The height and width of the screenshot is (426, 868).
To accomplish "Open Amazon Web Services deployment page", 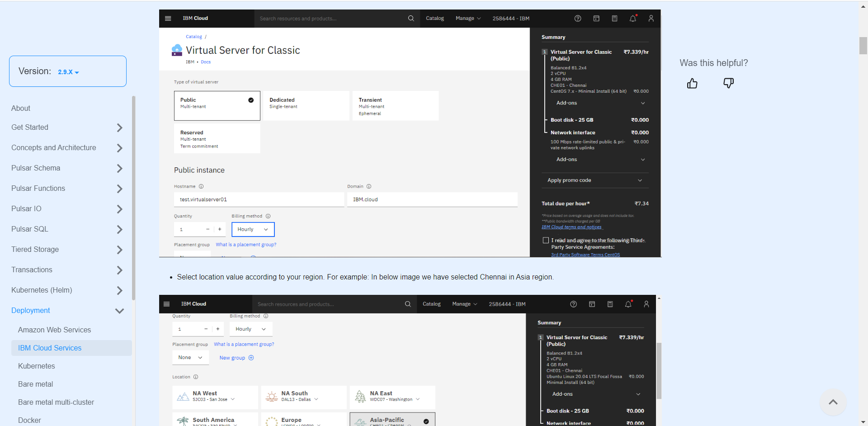I will [x=54, y=330].
